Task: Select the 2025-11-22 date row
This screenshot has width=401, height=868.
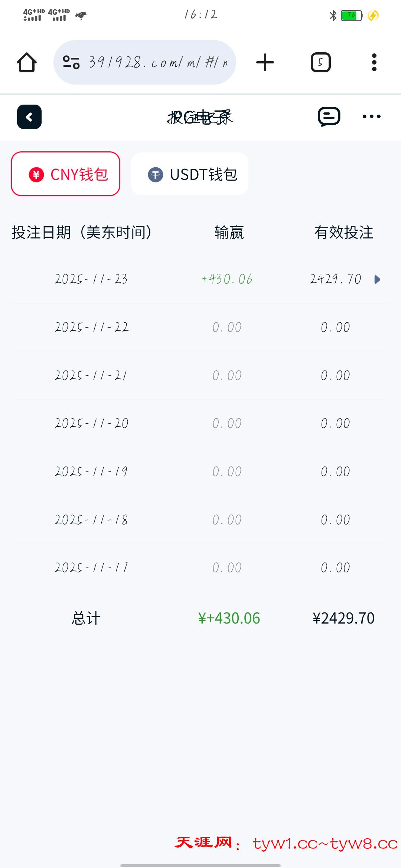Action: (92, 327)
